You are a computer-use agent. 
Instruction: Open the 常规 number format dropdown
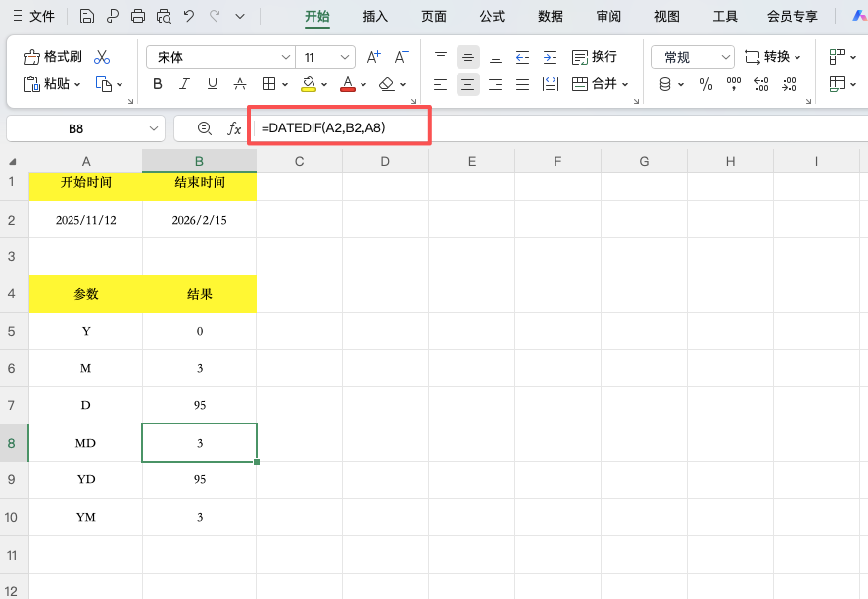click(x=726, y=57)
